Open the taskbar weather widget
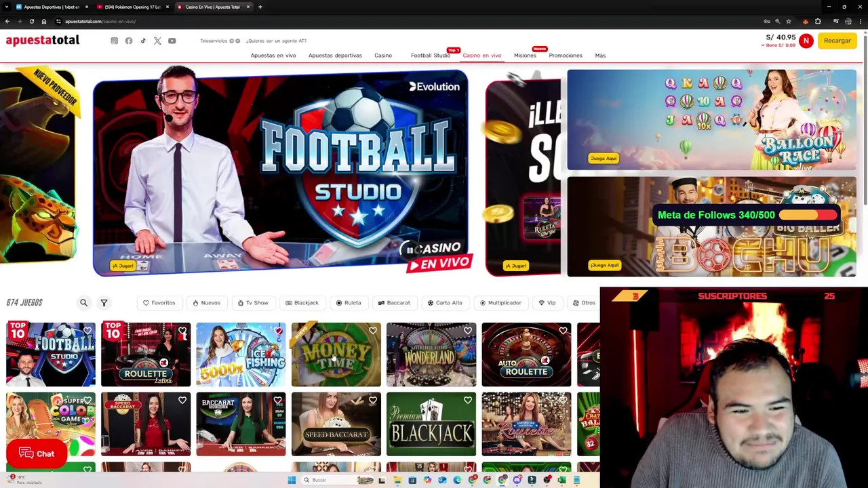 click(x=24, y=480)
